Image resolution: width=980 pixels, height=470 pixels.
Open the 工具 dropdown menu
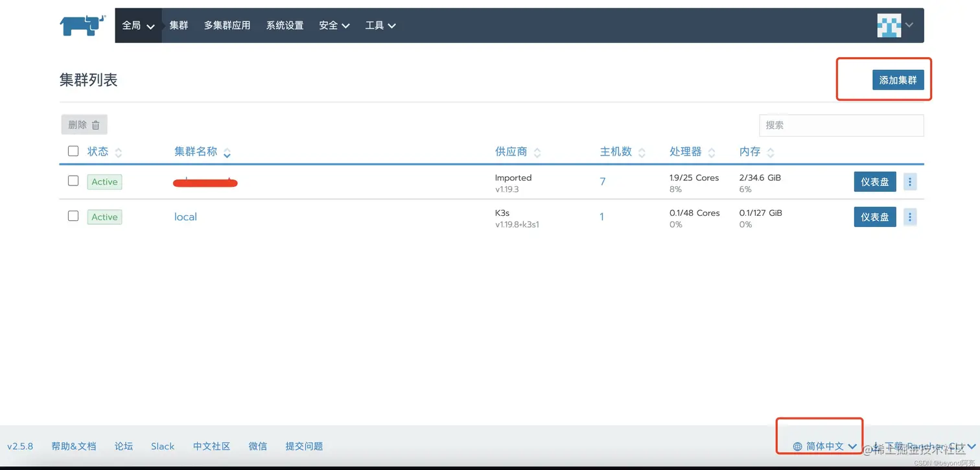pyautogui.click(x=380, y=25)
